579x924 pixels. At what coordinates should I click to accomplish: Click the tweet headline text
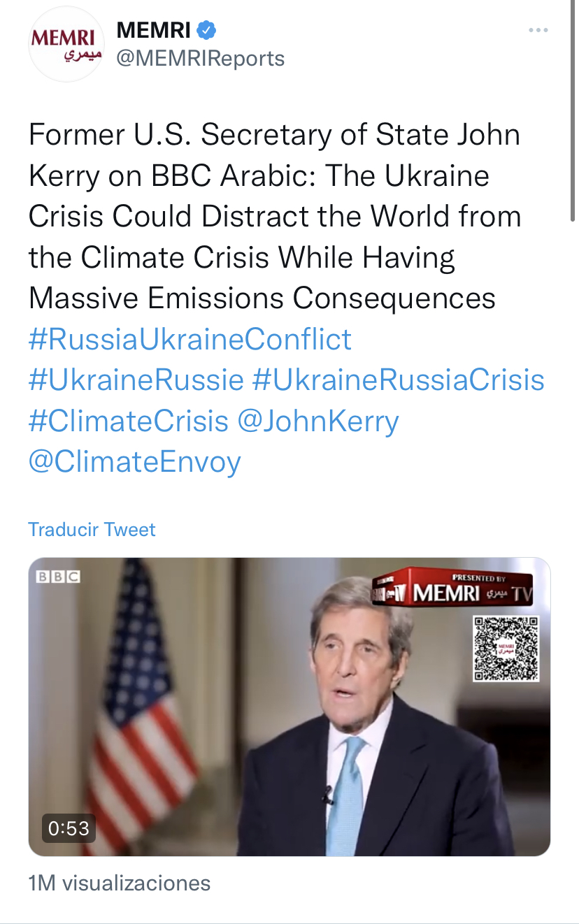pos(275,217)
